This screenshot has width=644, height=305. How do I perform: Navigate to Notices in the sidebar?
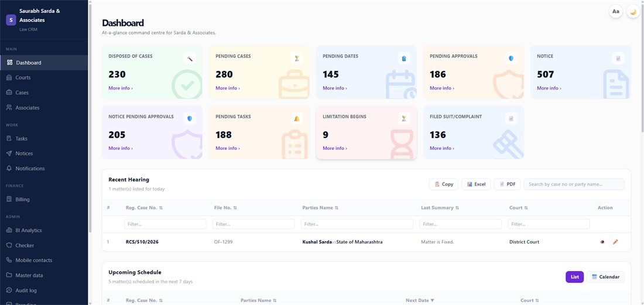tap(43, 153)
